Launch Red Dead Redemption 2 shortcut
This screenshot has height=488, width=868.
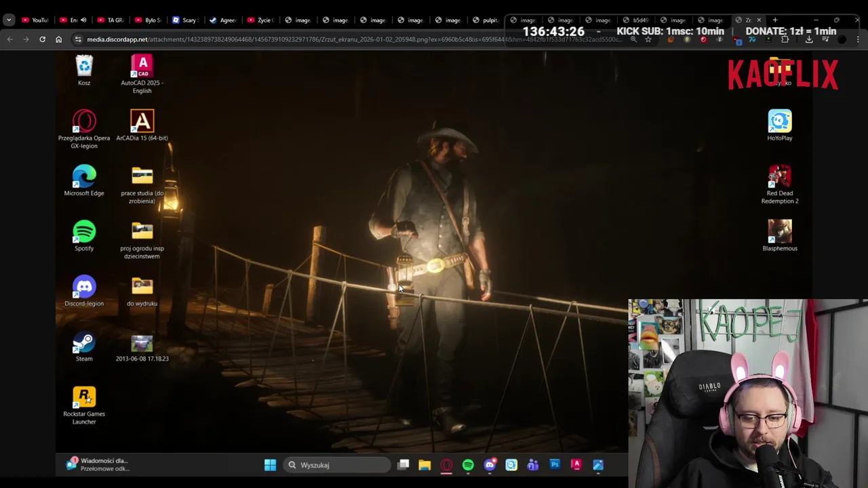point(780,184)
